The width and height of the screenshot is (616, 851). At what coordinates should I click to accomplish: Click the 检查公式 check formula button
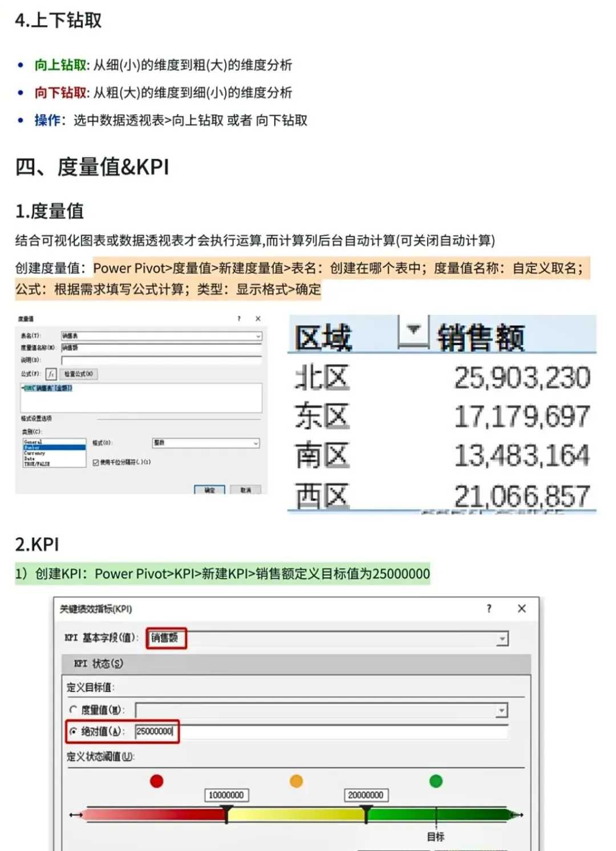click(x=79, y=374)
